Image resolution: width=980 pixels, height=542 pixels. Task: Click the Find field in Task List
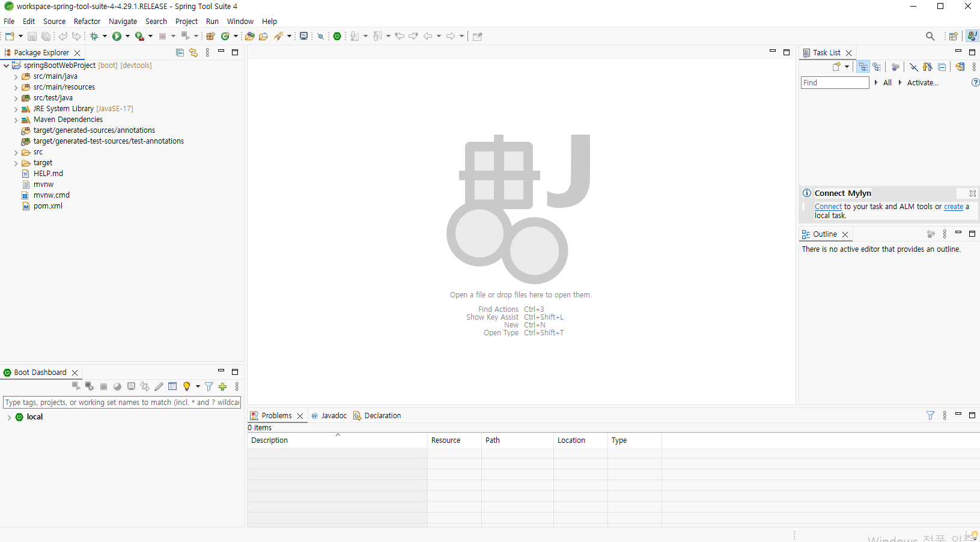click(835, 83)
